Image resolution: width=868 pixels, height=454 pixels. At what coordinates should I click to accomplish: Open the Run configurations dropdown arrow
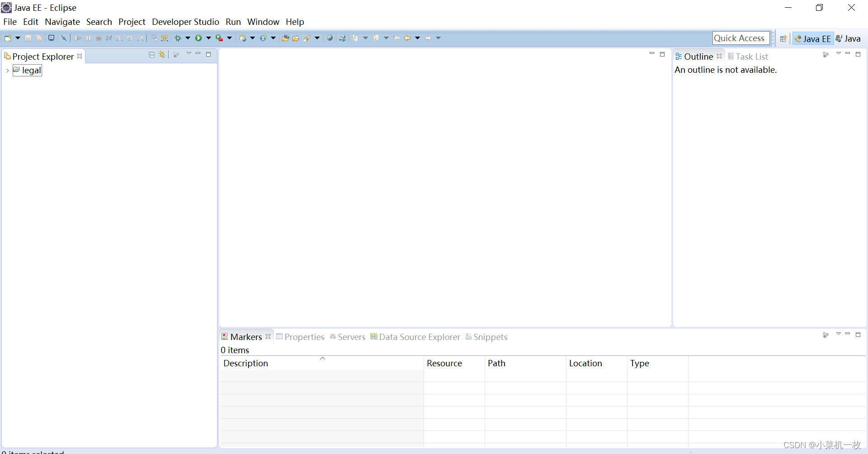point(208,38)
